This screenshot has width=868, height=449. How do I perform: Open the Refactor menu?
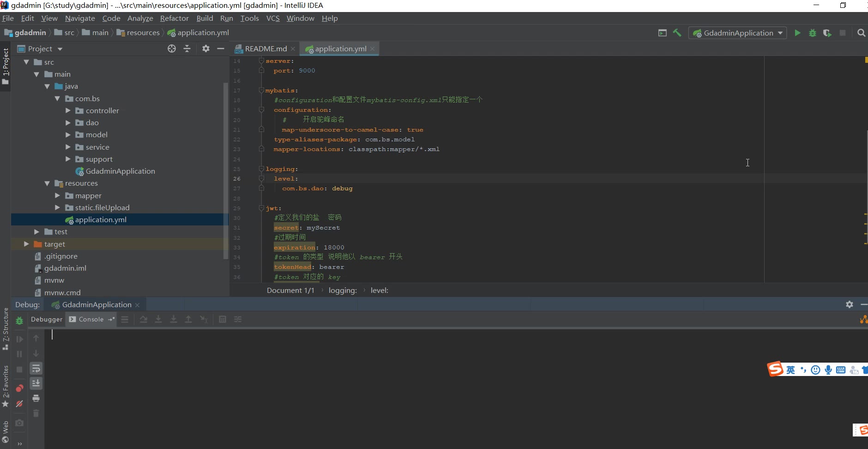pos(174,18)
